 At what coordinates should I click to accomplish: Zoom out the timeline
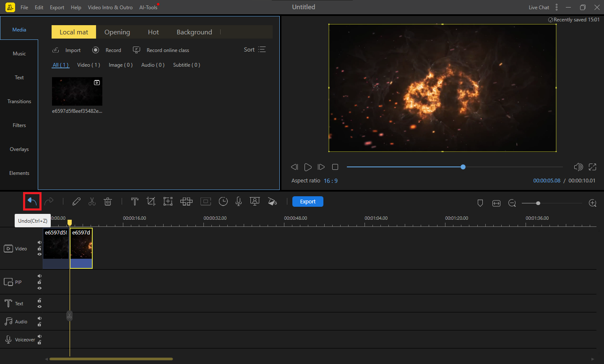click(x=512, y=203)
